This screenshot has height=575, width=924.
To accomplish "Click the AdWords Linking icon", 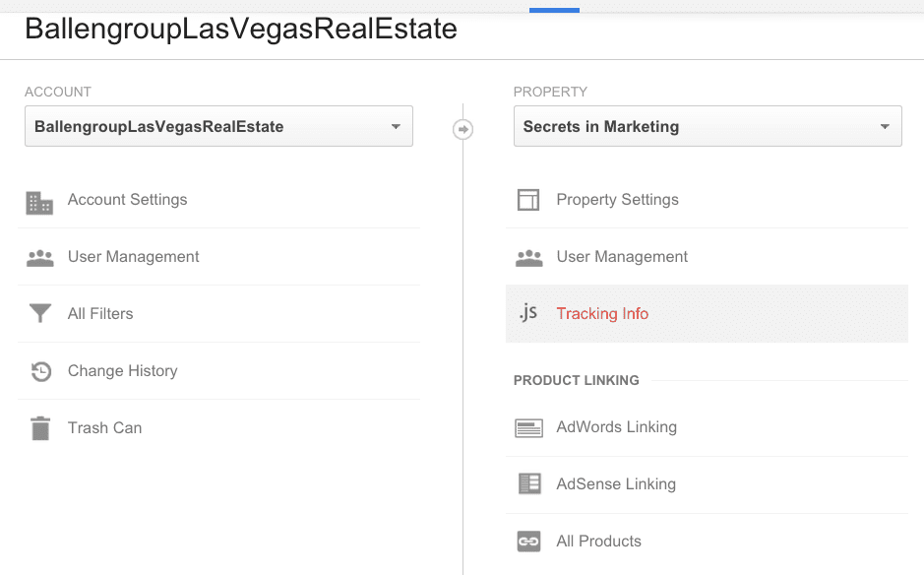I will tap(528, 428).
